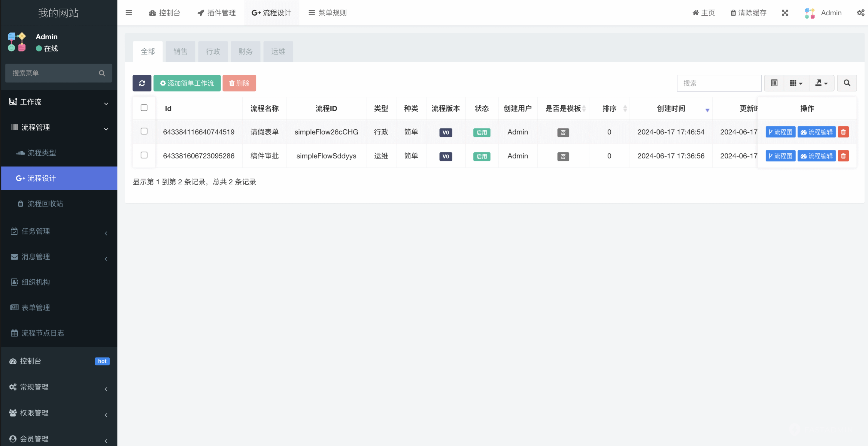Open 流程编辑 for 请假表单
Image resolution: width=868 pixels, height=446 pixels.
816,132
